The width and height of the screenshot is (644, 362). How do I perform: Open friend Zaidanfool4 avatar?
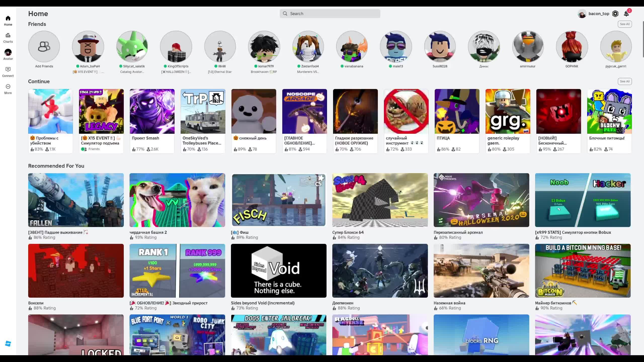click(308, 47)
